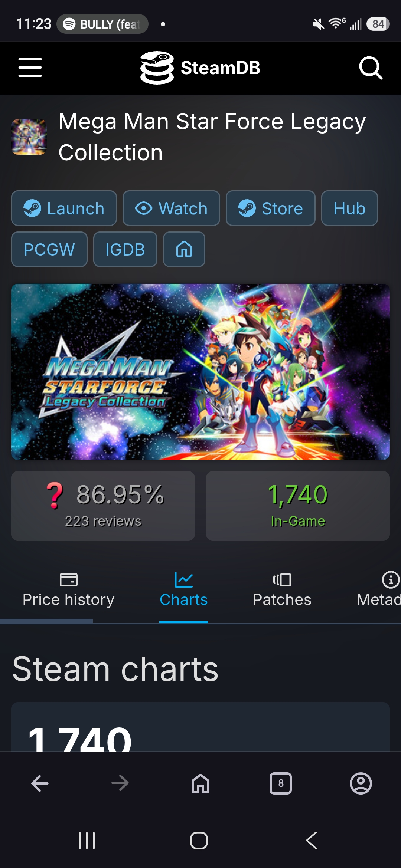Open the hamburger navigation menu
This screenshot has width=401, height=868.
pyautogui.click(x=30, y=68)
